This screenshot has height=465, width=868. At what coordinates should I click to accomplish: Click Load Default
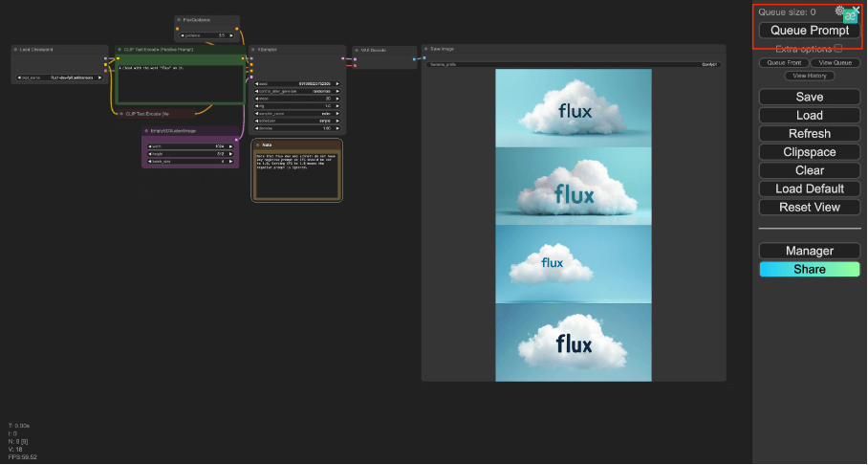click(x=810, y=188)
